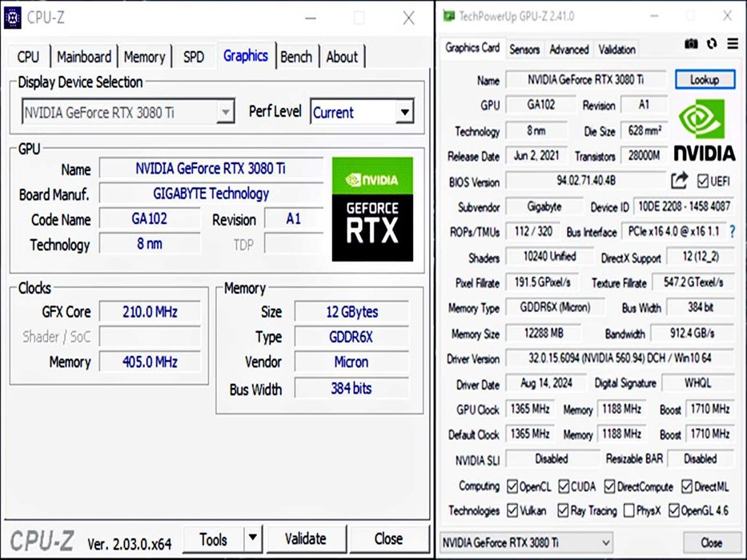The image size is (747, 560).
Task: Click the Board Manuf. GIGABYTE Technology field
Action: tap(211, 194)
